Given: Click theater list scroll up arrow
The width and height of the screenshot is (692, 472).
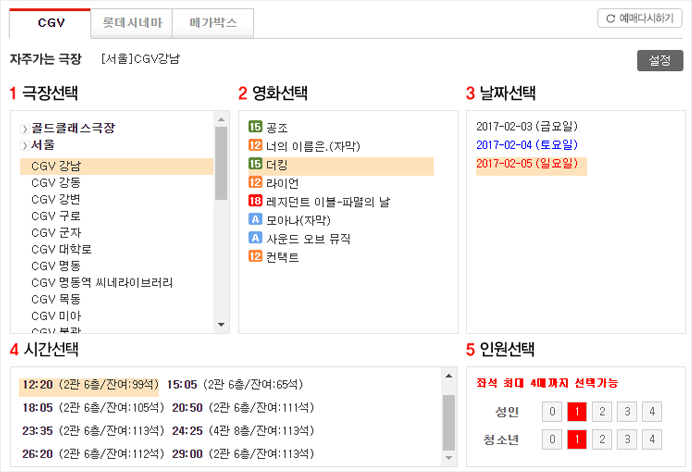Looking at the screenshot, I should tap(222, 120).
